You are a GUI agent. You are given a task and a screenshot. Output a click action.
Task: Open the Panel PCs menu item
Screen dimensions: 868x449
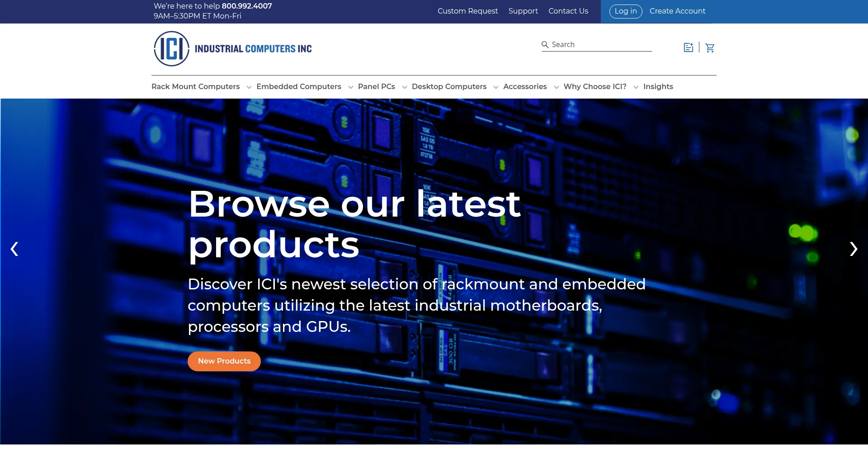[376, 87]
